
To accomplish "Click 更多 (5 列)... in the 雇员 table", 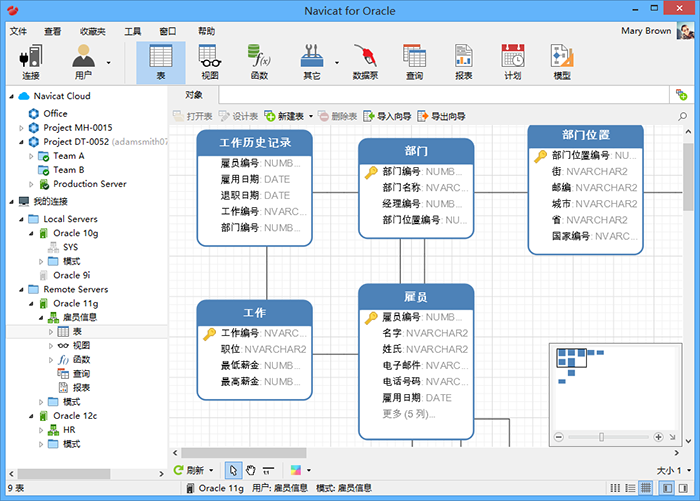I will pyautogui.click(x=408, y=414).
